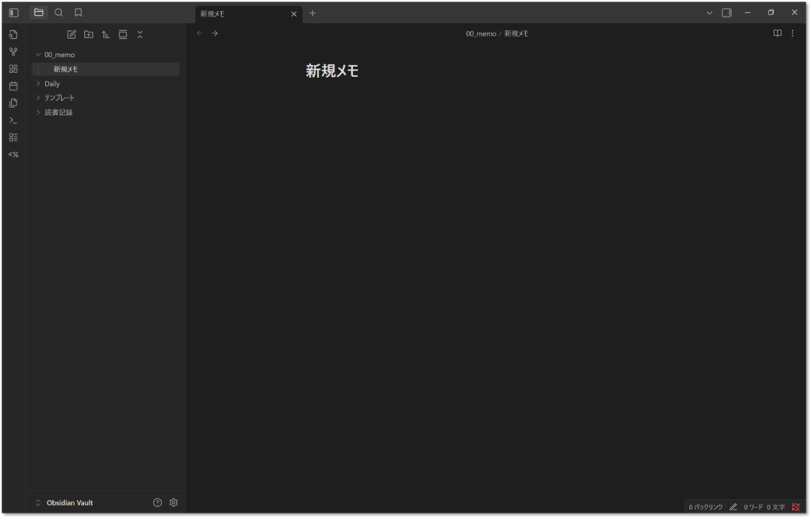Expand the 読書記録 folder
This screenshot has height=519, width=812.
38,112
